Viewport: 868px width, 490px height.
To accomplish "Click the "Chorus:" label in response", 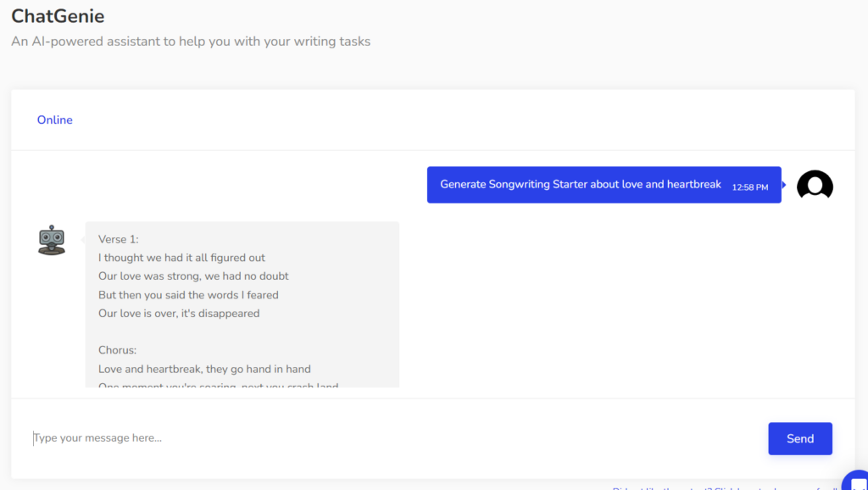I will pos(117,350).
